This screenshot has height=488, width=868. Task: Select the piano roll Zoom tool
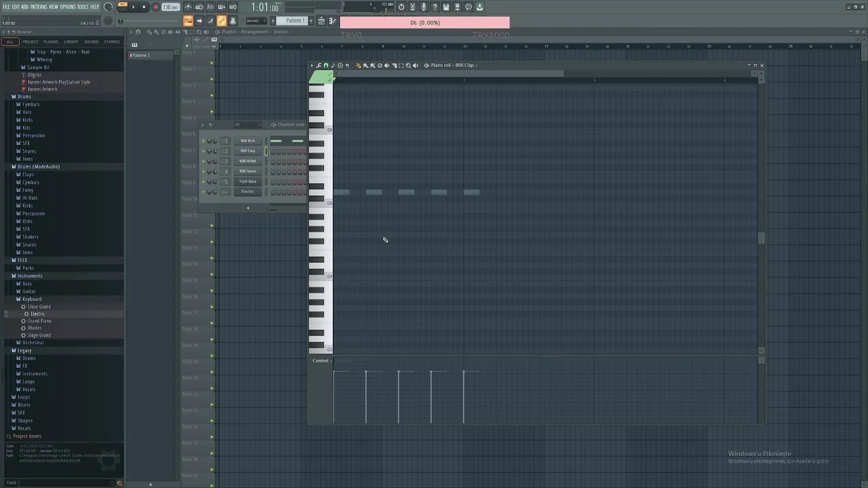click(408, 65)
